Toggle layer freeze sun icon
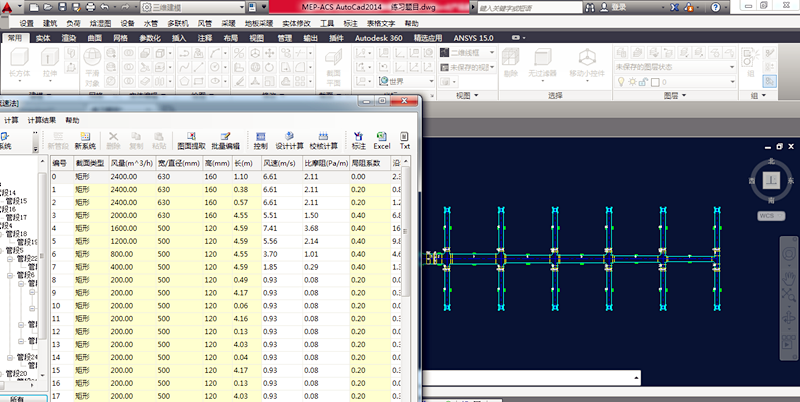 click(632, 82)
